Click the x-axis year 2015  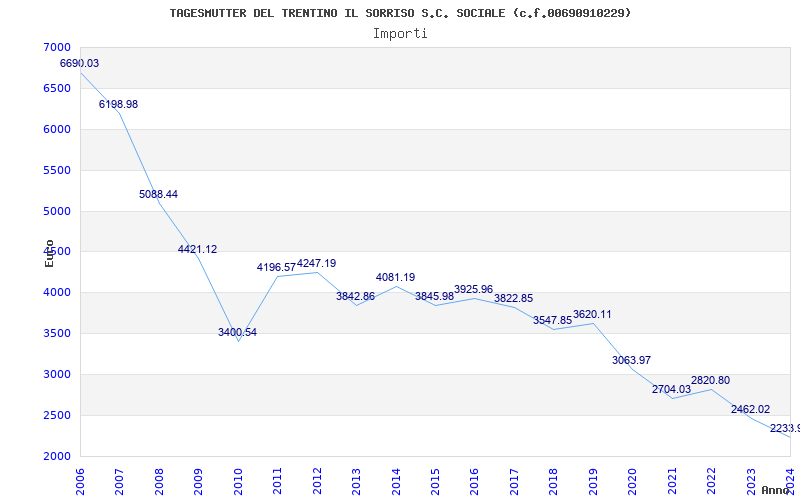point(435,481)
